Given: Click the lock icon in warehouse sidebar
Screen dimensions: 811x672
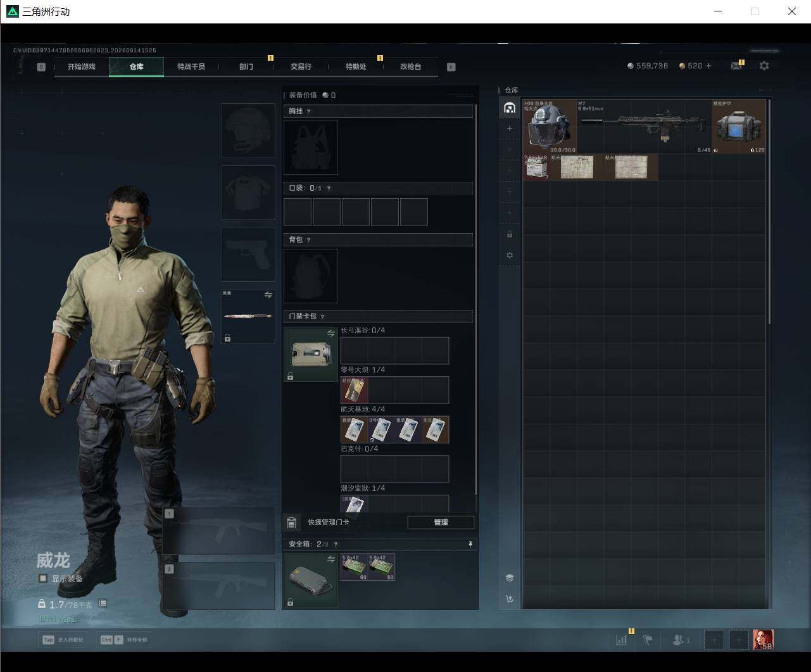Looking at the screenshot, I should click(510, 234).
